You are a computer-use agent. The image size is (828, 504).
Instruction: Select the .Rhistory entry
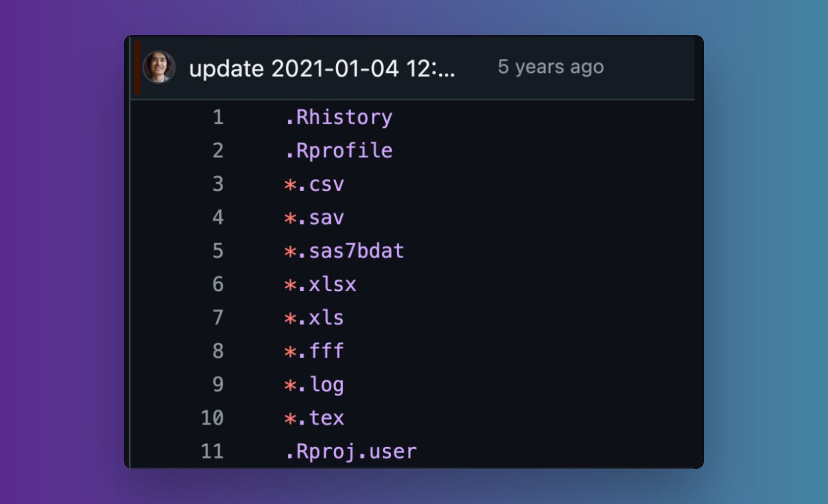[340, 117]
